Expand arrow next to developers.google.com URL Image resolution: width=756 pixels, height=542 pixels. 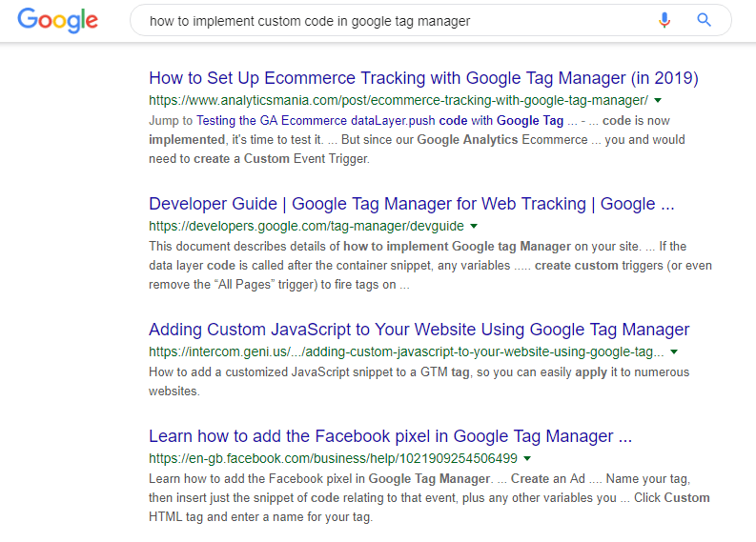[x=474, y=226]
